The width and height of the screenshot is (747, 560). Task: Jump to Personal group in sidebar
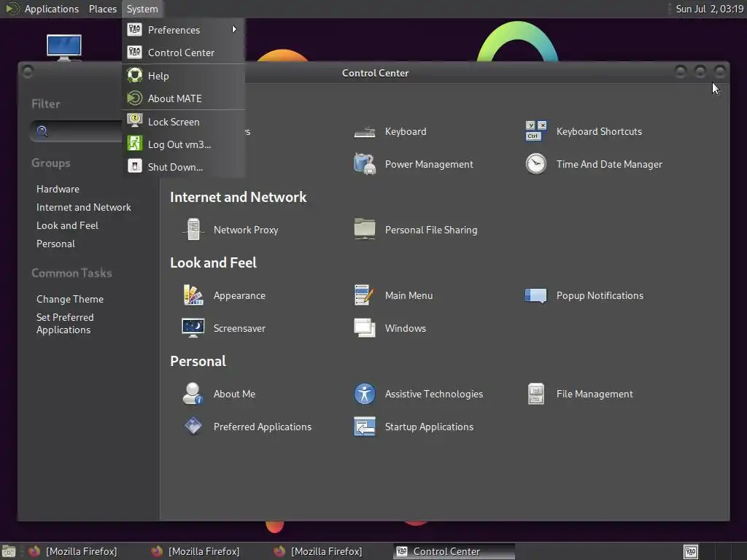(55, 244)
